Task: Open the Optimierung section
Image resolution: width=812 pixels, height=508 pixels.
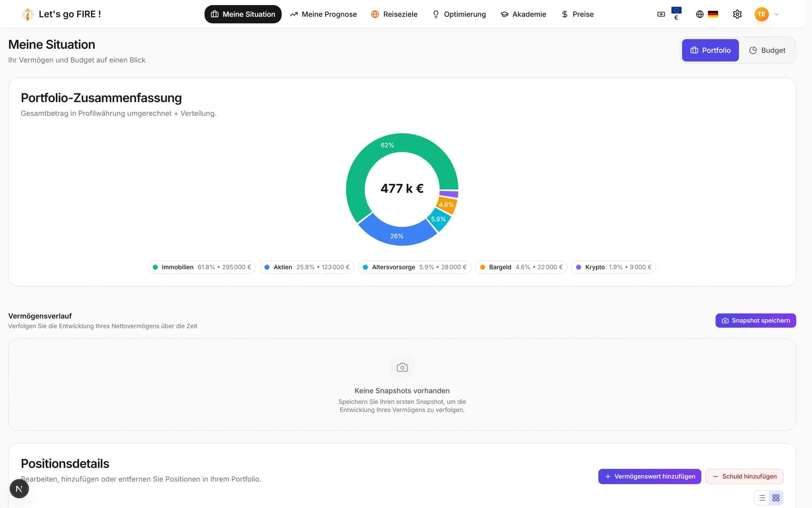Action: [x=459, y=14]
